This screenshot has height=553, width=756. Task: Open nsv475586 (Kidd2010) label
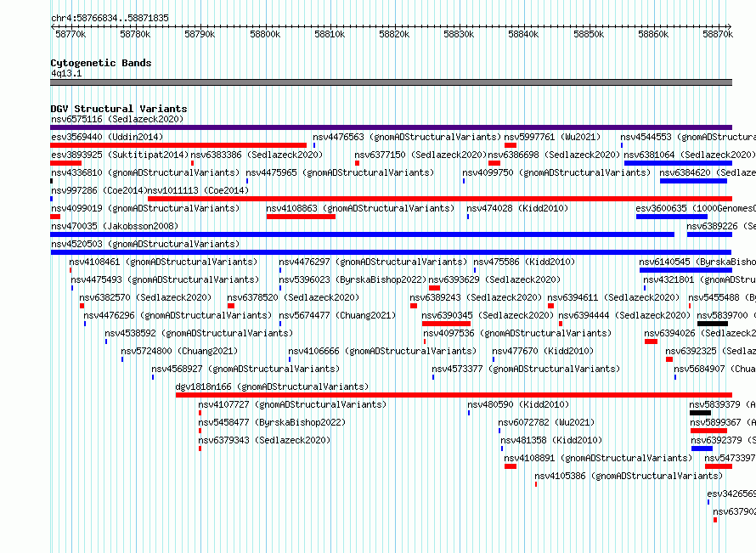[x=525, y=262]
